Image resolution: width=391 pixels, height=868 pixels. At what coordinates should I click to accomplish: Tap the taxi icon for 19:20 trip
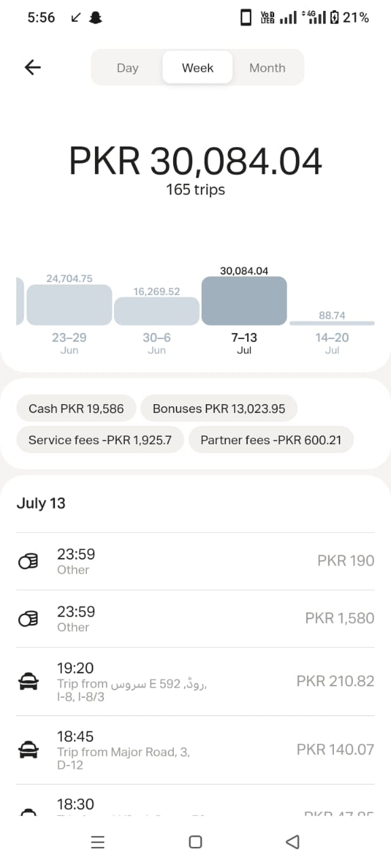28,682
